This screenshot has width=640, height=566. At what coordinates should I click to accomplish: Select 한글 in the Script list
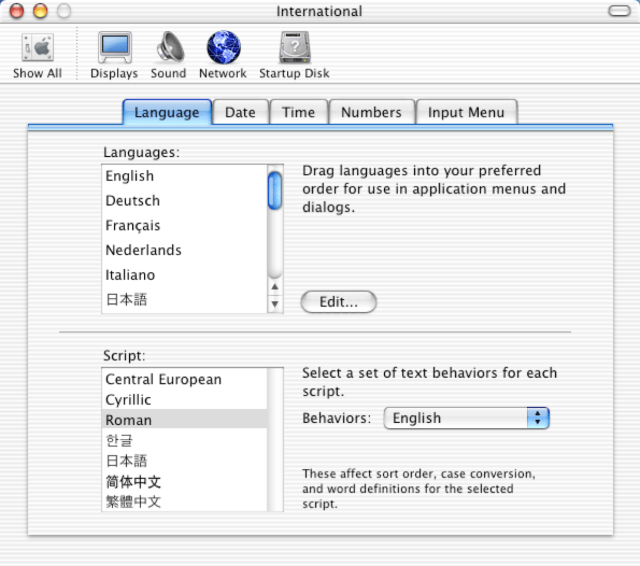184,440
